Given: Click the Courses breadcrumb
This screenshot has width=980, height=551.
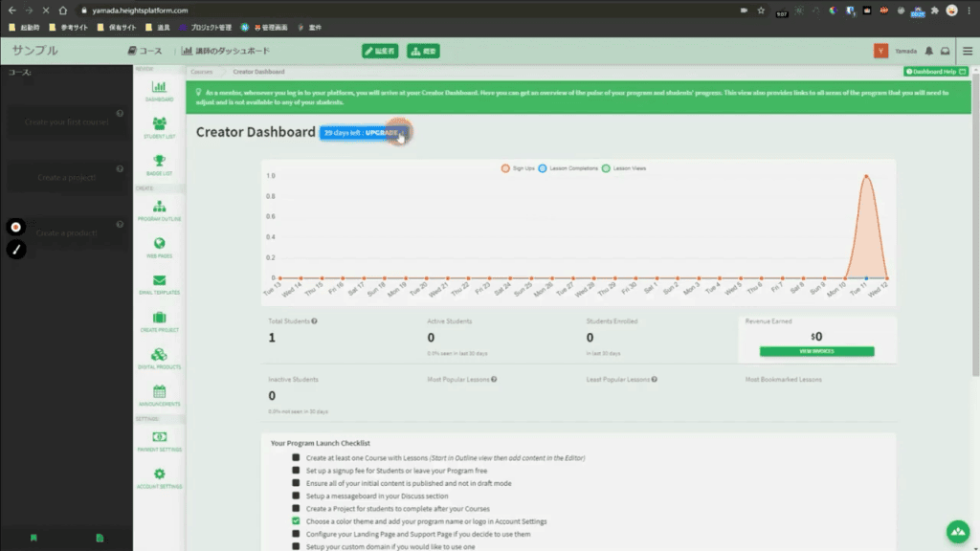Looking at the screenshot, I should (201, 72).
